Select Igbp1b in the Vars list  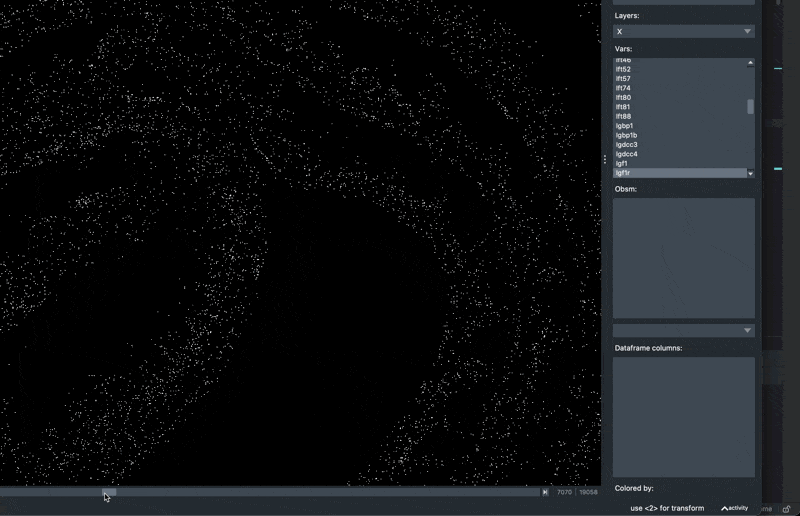coord(680,135)
